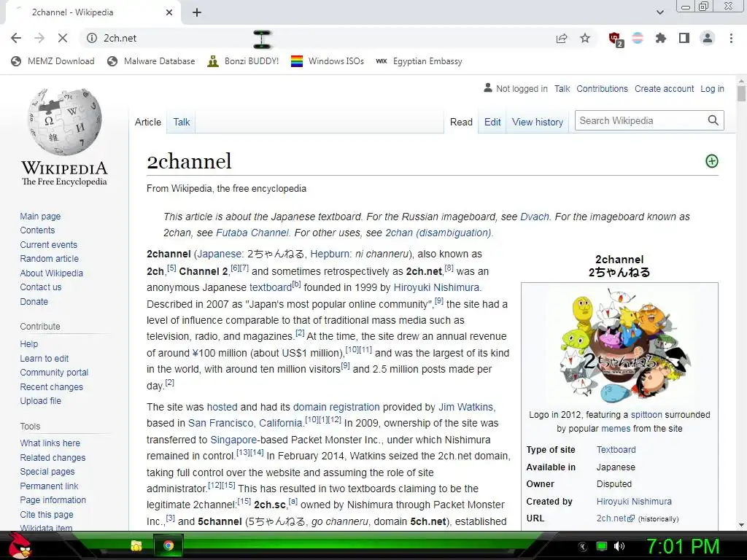Viewport: 747px width, 560px height.
Task: Click the browser forward arrow
Action: click(x=39, y=38)
